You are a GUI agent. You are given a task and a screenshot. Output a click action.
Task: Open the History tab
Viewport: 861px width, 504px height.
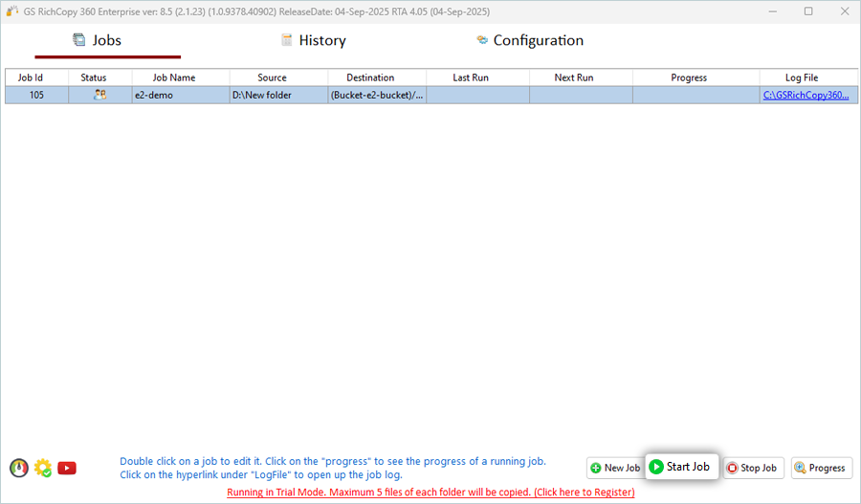(x=313, y=40)
